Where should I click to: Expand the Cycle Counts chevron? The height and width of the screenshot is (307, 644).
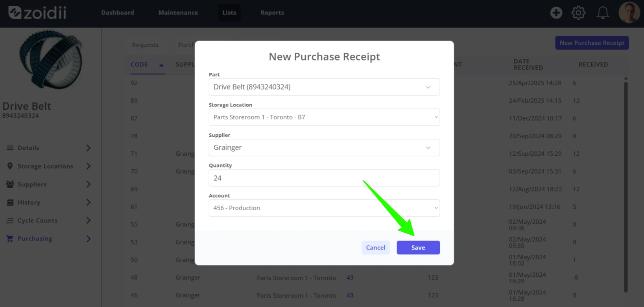coord(89,221)
